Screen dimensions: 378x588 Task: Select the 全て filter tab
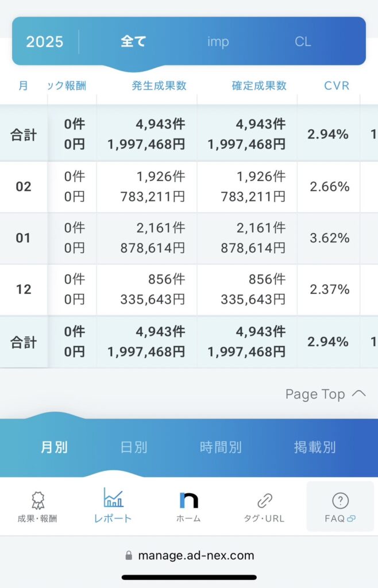133,41
